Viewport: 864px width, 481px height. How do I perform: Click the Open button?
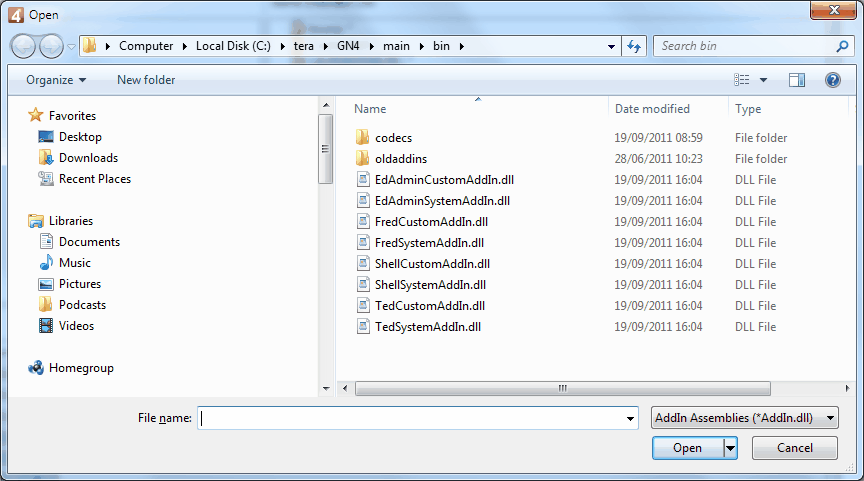[687, 448]
